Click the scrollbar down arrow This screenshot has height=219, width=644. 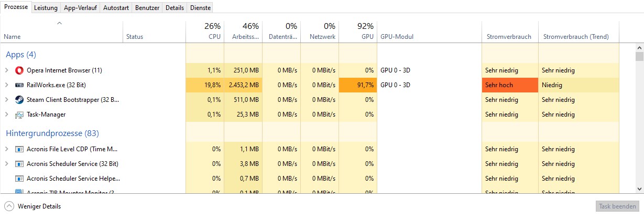[x=639, y=188]
